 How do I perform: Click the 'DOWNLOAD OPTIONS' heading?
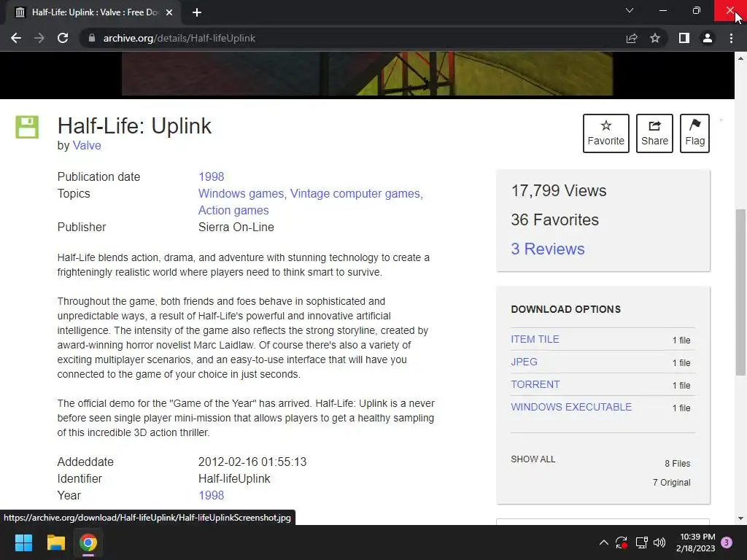566,309
